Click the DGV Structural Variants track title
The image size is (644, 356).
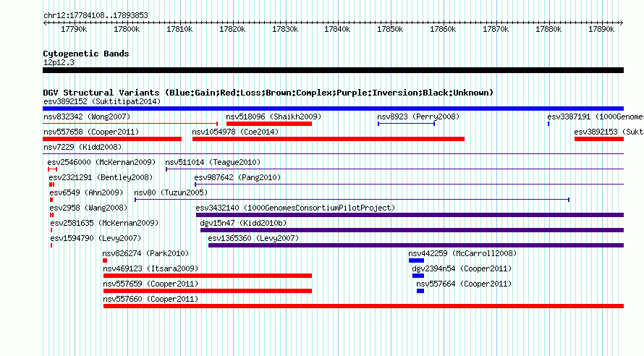pyautogui.click(x=268, y=93)
